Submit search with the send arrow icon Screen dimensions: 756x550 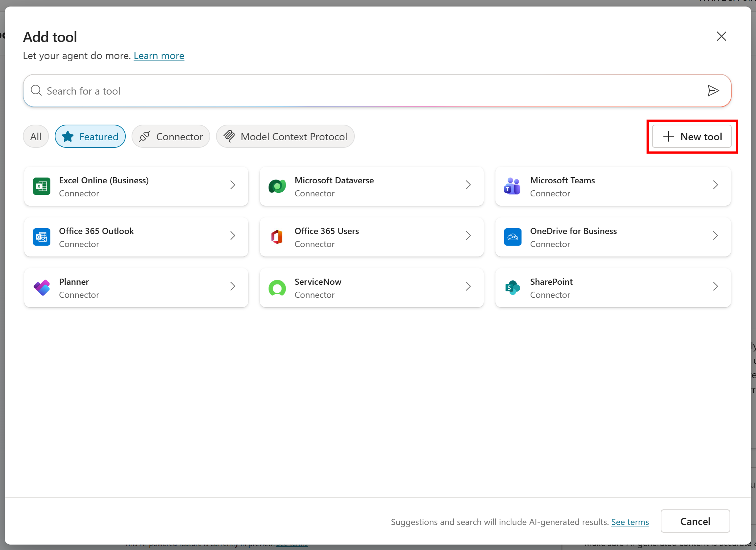pyautogui.click(x=713, y=91)
